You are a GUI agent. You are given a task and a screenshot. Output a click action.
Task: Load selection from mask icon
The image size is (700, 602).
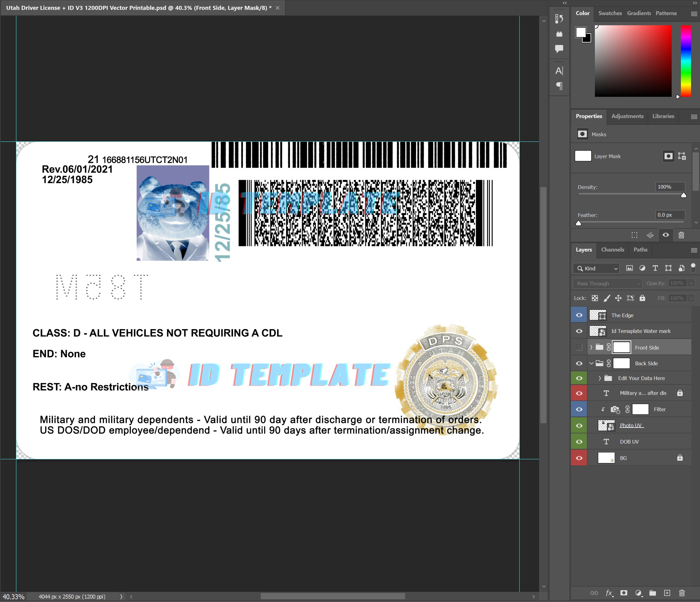click(x=634, y=235)
